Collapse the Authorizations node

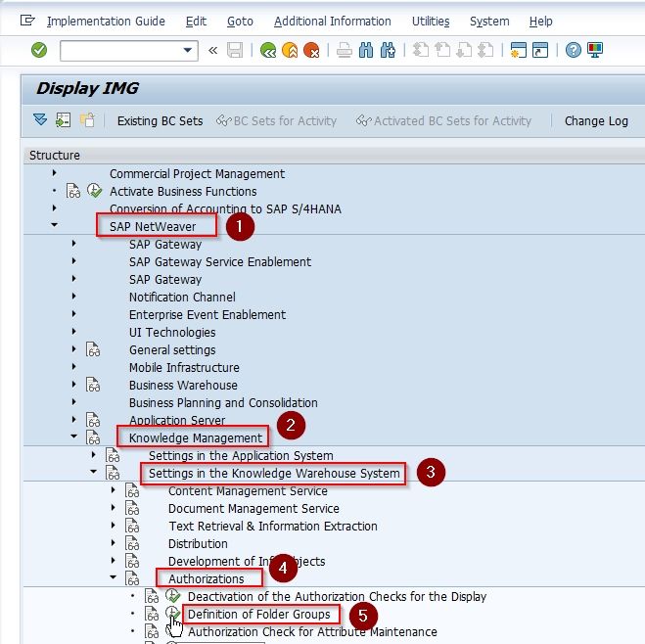coord(114,577)
